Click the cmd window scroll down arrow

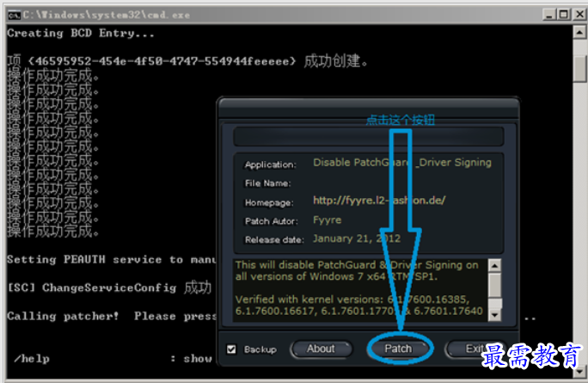(x=579, y=372)
